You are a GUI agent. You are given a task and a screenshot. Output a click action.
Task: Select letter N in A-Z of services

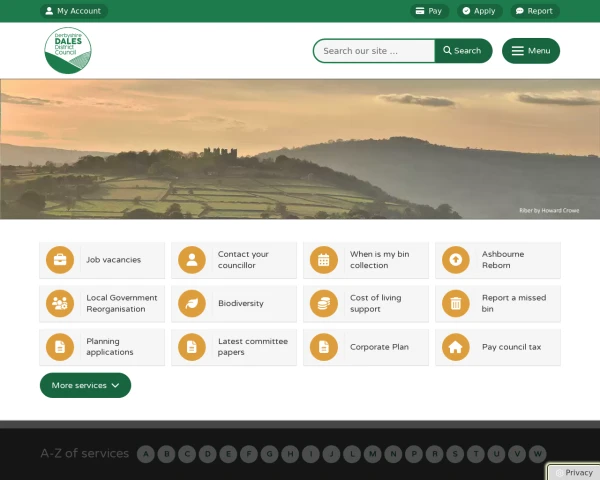393,454
